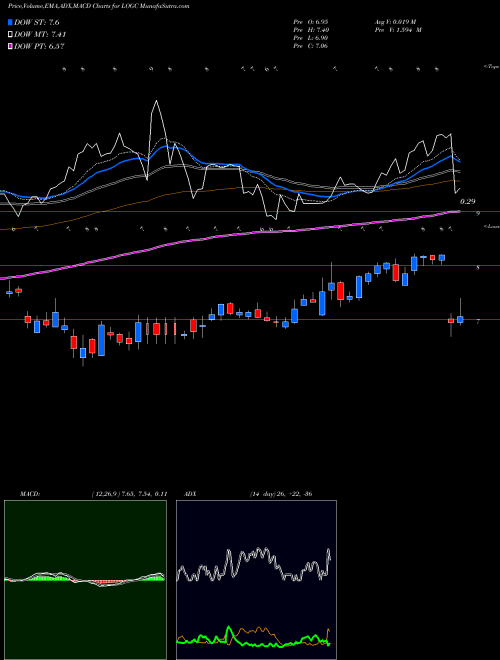Click the 'Pre O: 6.95' open value

(x=311, y=22)
